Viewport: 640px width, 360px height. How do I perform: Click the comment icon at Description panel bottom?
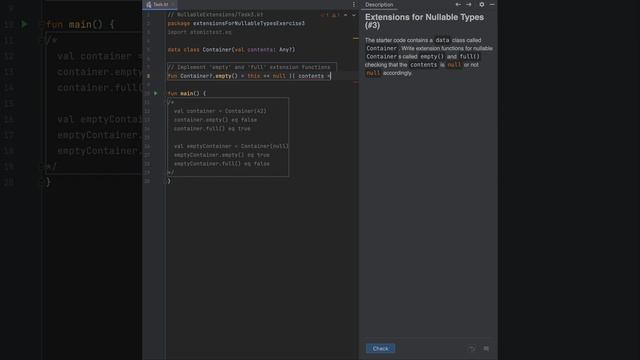(486, 349)
